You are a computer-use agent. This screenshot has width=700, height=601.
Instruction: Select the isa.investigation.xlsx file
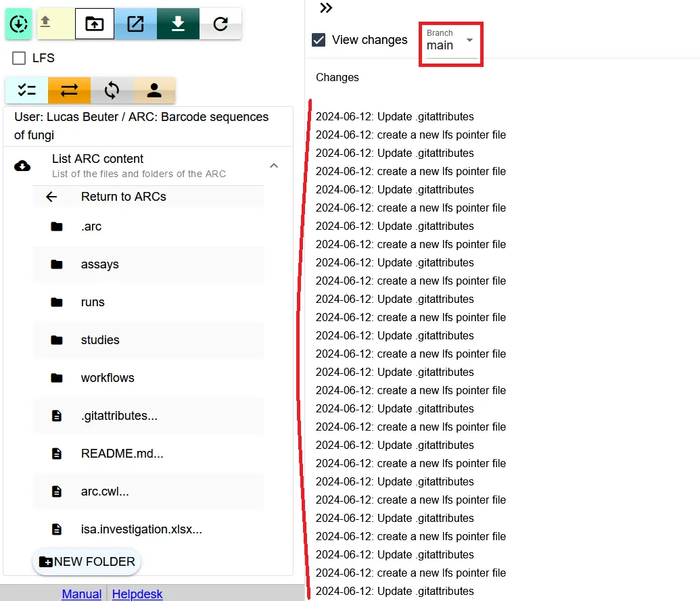(141, 529)
